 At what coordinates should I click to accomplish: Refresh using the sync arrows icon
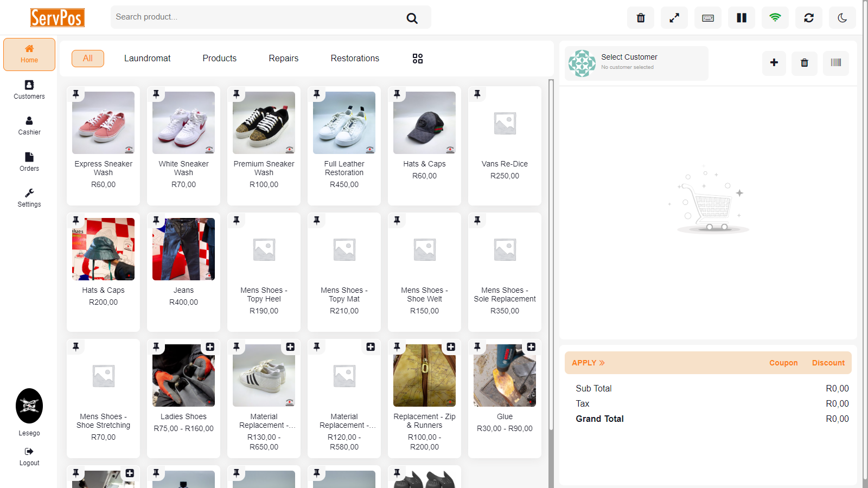pos(809,18)
